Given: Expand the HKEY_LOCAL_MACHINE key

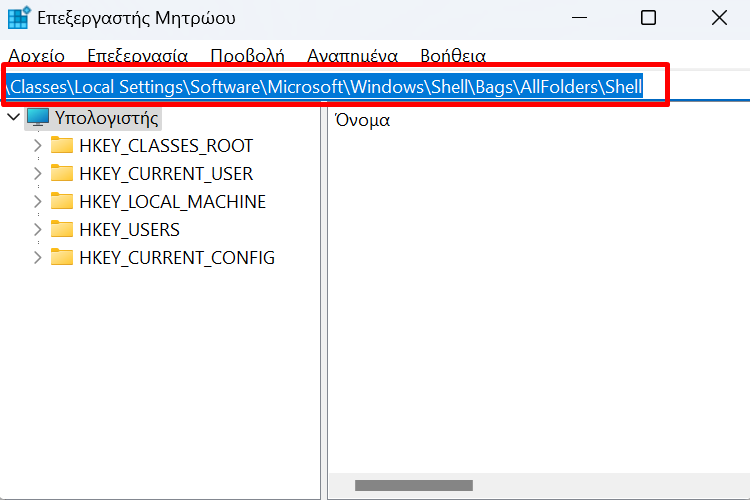Looking at the screenshot, I should [x=38, y=201].
